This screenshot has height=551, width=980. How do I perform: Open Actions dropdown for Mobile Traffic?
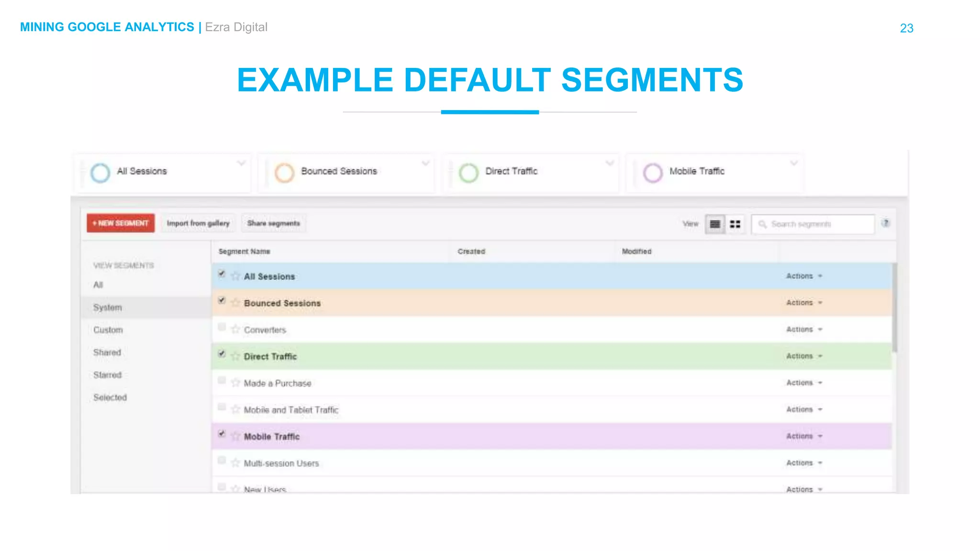pos(804,436)
